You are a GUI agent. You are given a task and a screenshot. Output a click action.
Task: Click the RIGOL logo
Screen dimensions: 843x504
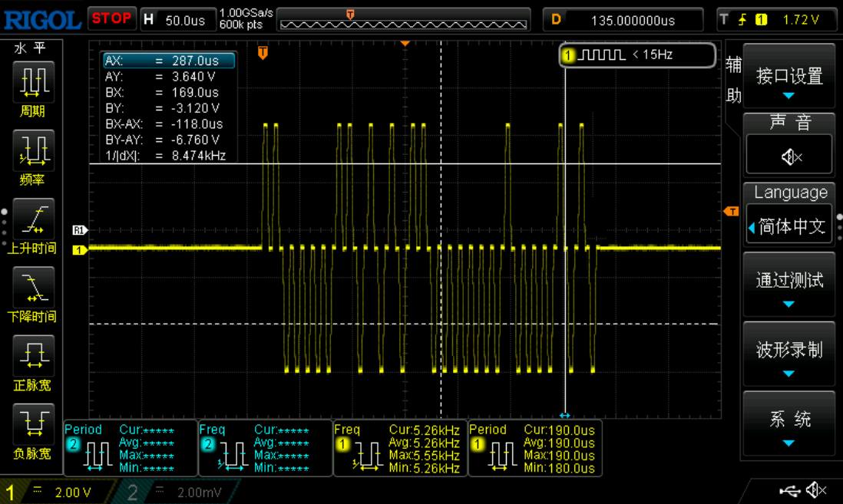(x=42, y=19)
